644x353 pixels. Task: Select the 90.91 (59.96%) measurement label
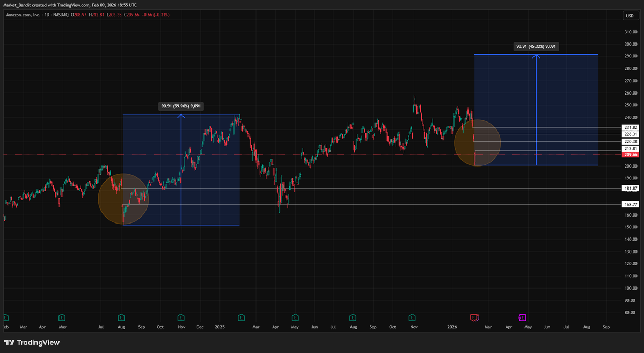coord(181,106)
